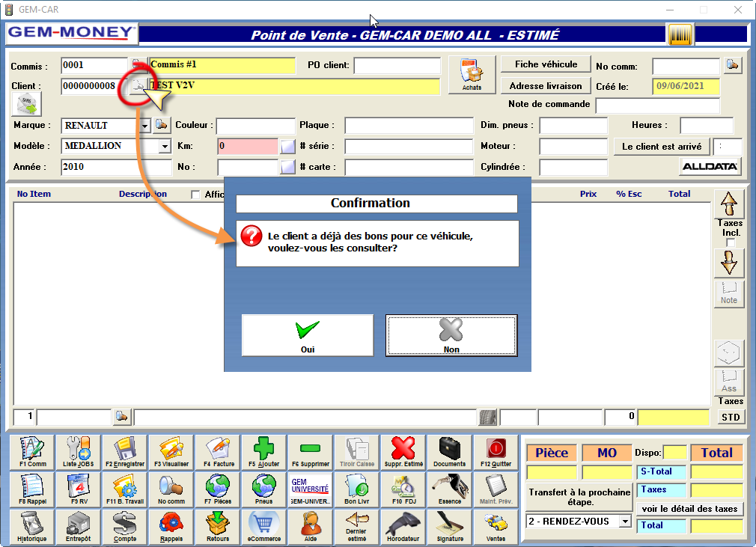Viewport: 756px width, 547px height.
Task: Open F7 Pièces parts lookup
Action: (x=218, y=489)
